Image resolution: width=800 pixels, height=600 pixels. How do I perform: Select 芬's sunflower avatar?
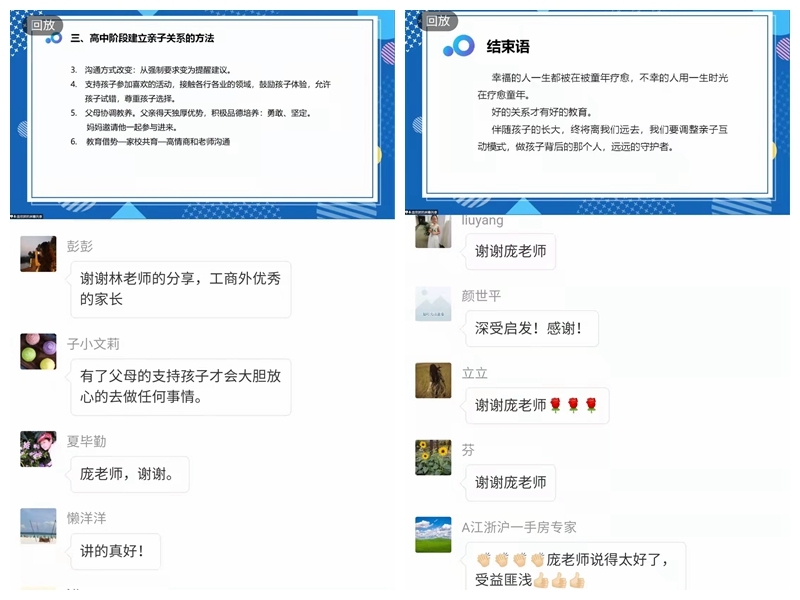coord(433,457)
